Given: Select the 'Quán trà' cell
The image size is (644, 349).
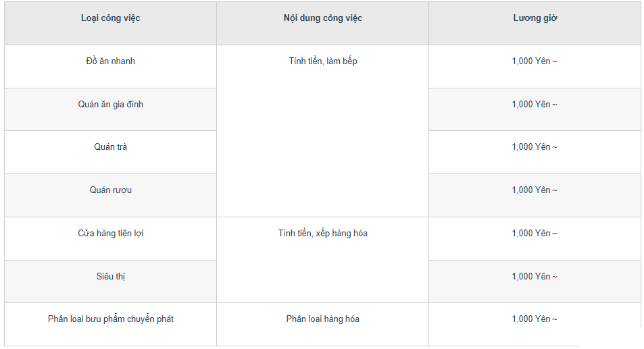Looking at the screenshot, I should coord(110,152).
